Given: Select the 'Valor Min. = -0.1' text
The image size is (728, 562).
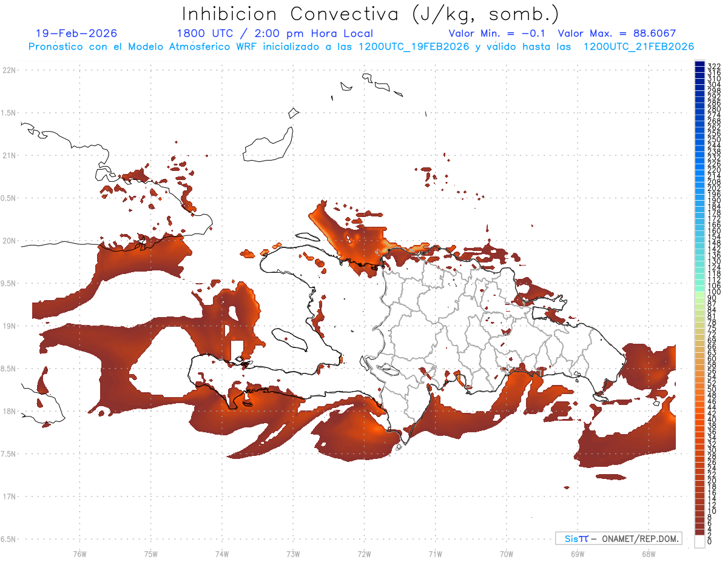Looking at the screenshot, I should point(498,33).
